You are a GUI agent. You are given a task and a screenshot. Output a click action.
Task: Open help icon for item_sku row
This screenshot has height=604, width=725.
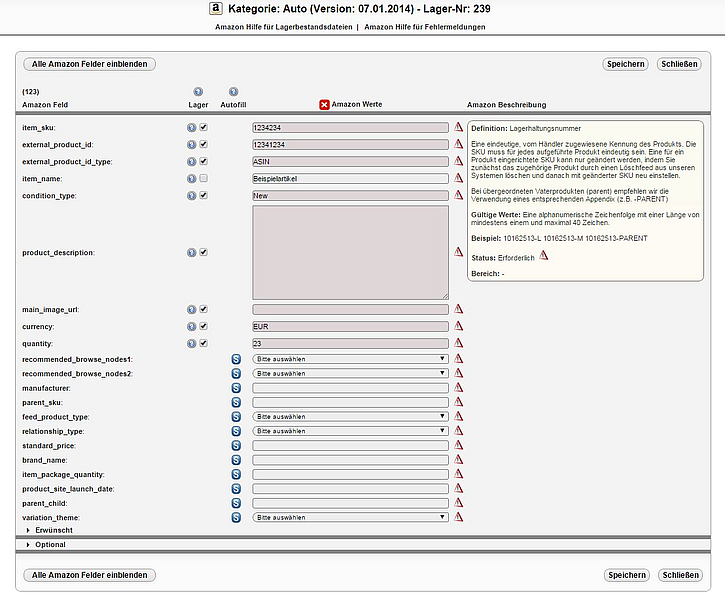click(x=191, y=128)
